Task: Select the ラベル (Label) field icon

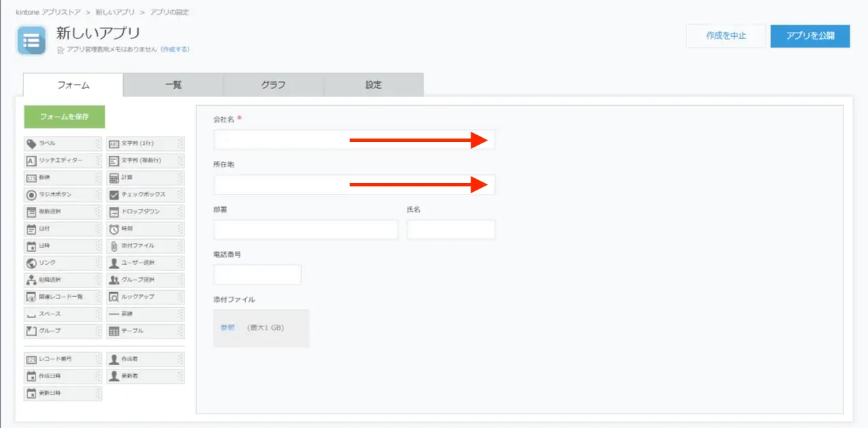Action: [x=31, y=143]
